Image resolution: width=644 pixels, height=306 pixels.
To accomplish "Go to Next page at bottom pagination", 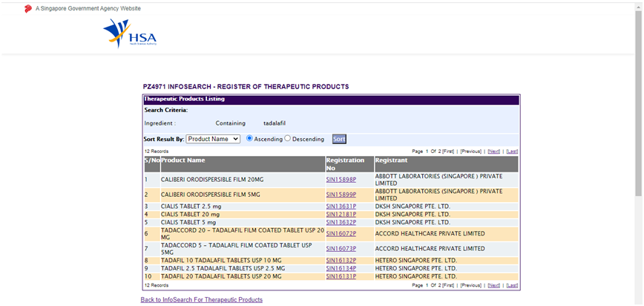I will pyautogui.click(x=493, y=285).
